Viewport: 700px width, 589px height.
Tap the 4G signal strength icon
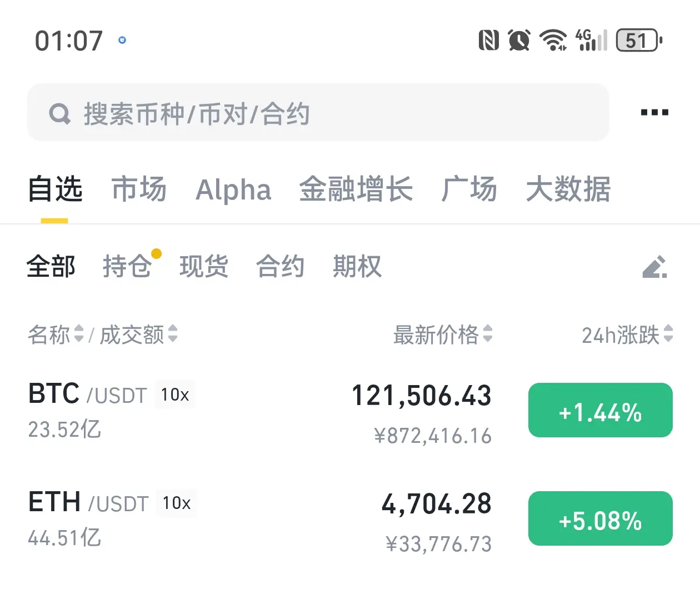tap(592, 40)
